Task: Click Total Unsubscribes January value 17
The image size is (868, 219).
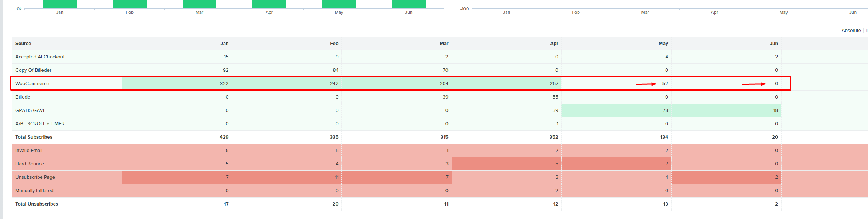Action: pyautogui.click(x=226, y=204)
